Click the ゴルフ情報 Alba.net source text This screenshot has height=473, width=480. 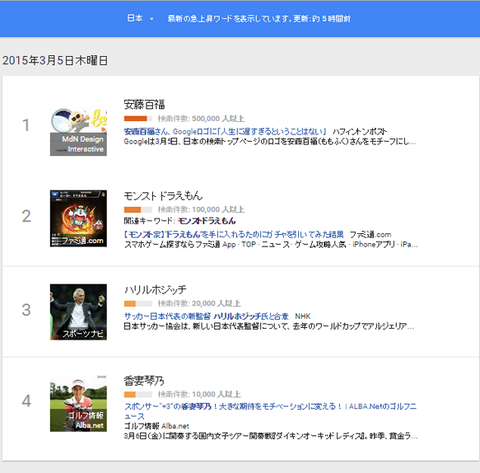[156, 426]
